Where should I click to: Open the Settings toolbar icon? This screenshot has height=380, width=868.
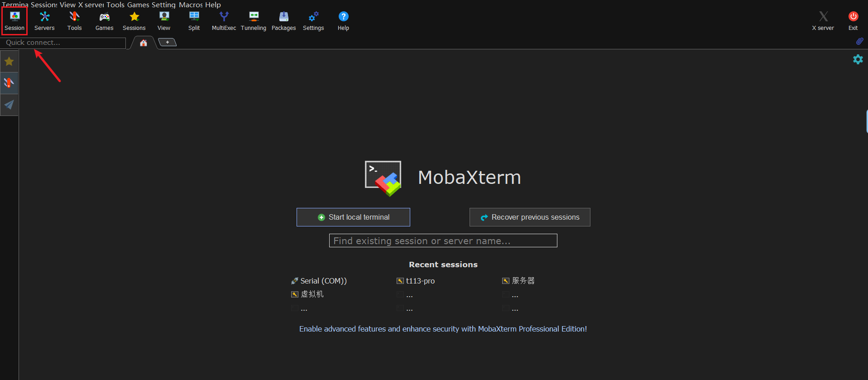click(313, 21)
